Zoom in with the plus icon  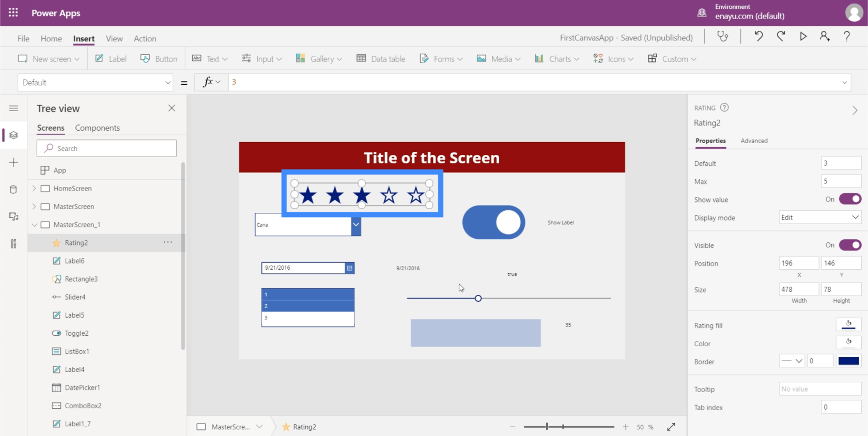pos(626,427)
